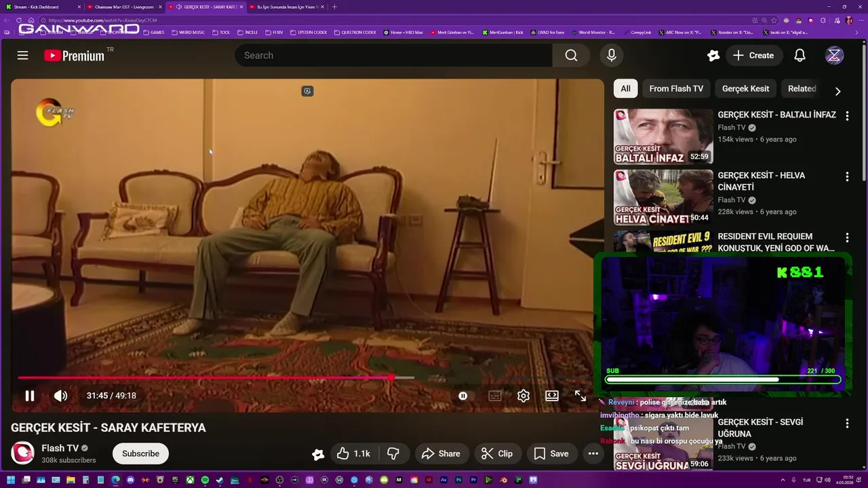Open the notifications bell

point(800,56)
